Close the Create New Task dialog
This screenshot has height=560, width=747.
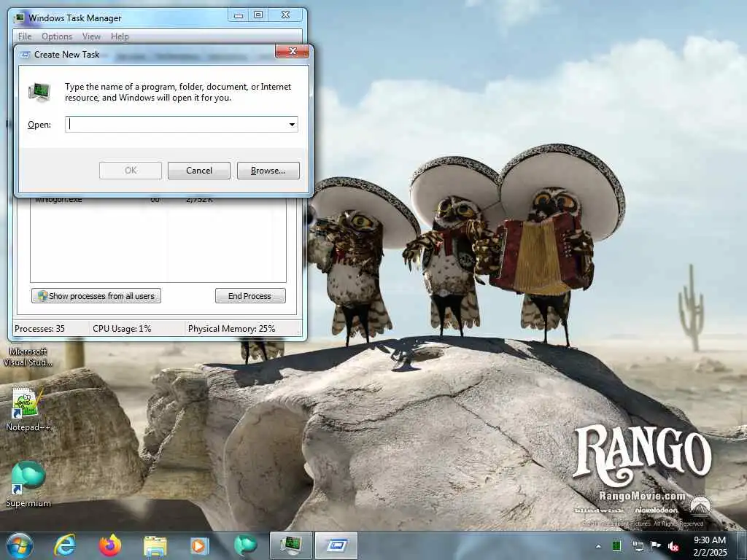click(x=293, y=52)
